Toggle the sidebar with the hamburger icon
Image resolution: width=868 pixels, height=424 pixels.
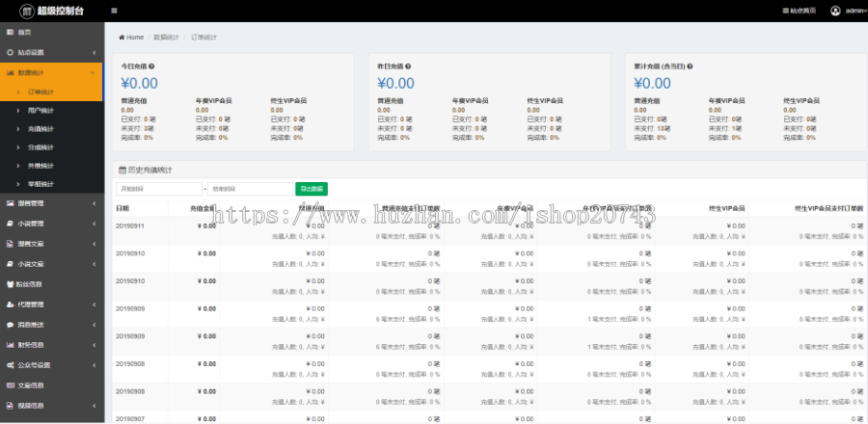click(115, 11)
